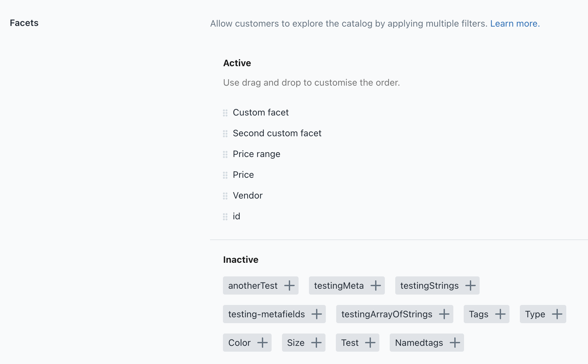
Task: Click the drag and drop instruction text
Action: (312, 83)
